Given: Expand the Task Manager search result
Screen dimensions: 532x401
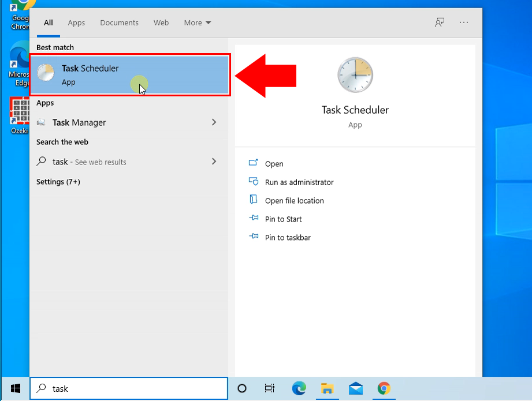Looking at the screenshot, I should [x=214, y=122].
